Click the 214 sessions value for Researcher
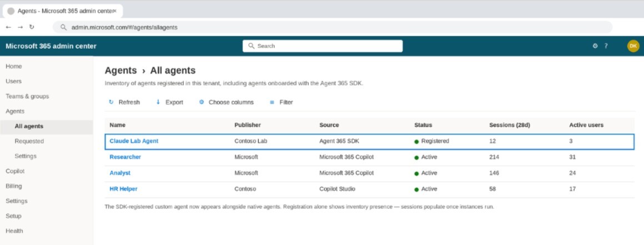The image size is (644, 245). (x=494, y=157)
